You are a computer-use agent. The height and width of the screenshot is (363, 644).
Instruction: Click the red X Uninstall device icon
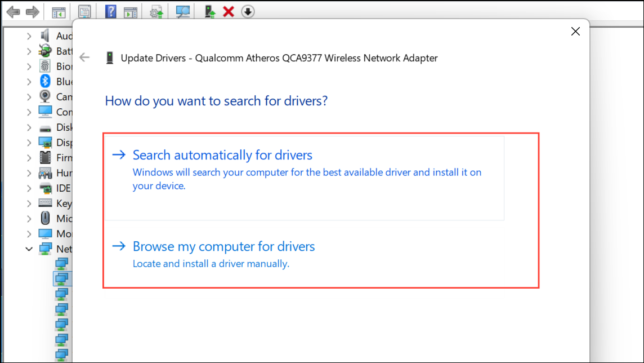(229, 11)
